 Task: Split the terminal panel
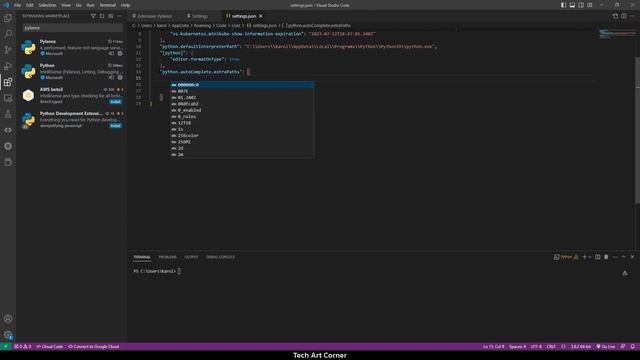[598, 257]
